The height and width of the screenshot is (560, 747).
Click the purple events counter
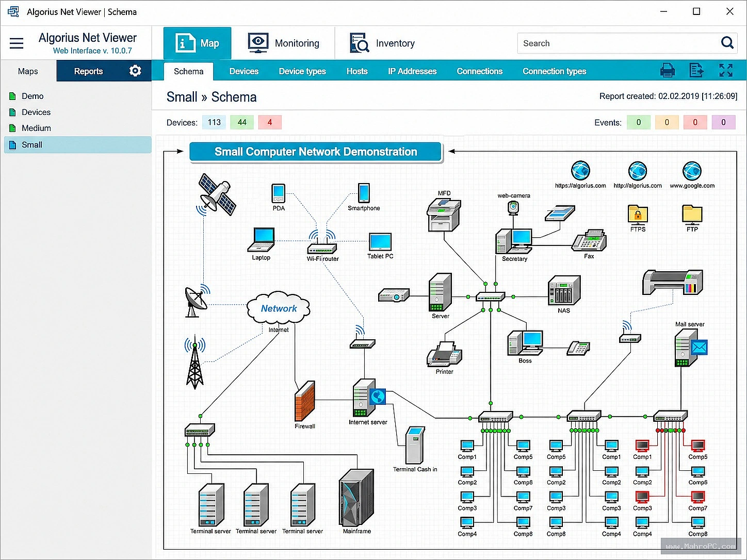pyautogui.click(x=723, y=122)
